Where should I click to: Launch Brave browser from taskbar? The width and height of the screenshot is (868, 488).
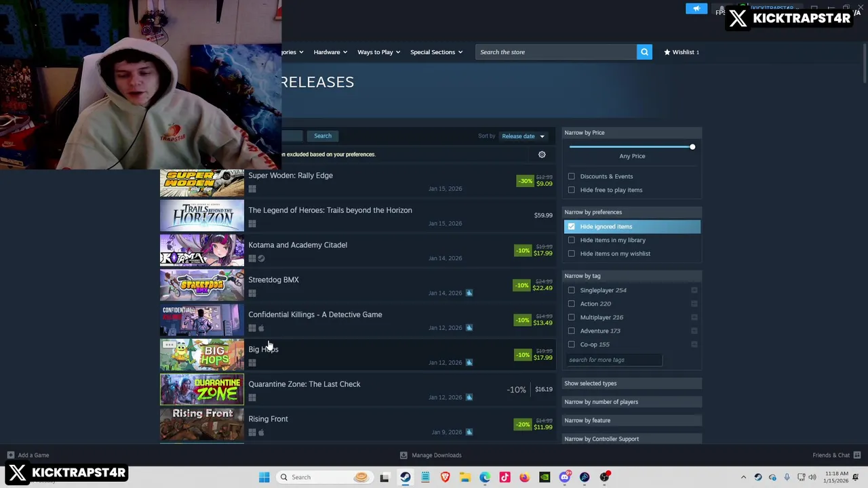(x=445, y=477)
